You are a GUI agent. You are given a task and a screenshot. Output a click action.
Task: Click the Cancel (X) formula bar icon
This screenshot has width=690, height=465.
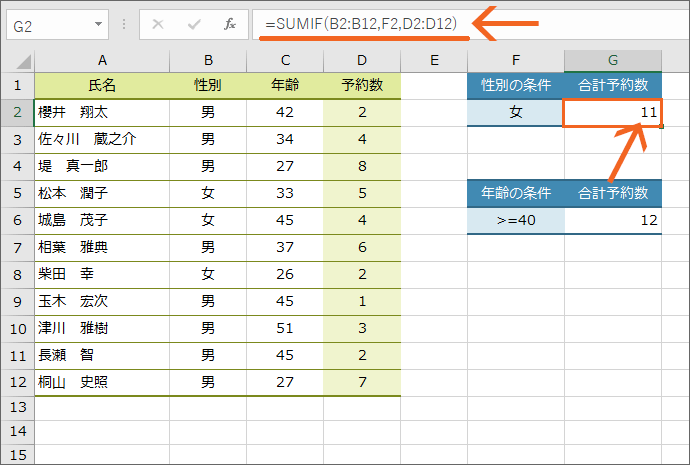pos(158,24)
